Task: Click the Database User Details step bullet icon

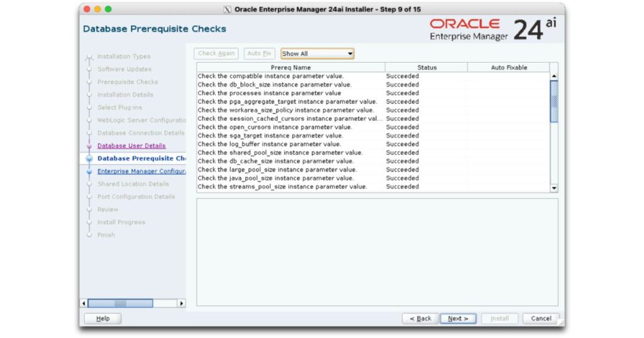Action: pyautogui.click(x=89, y=146)
